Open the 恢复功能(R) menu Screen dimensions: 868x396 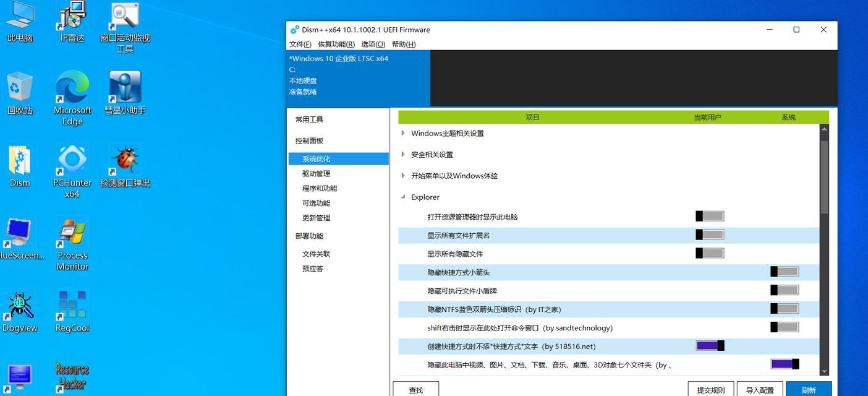[x=336, y=45]
